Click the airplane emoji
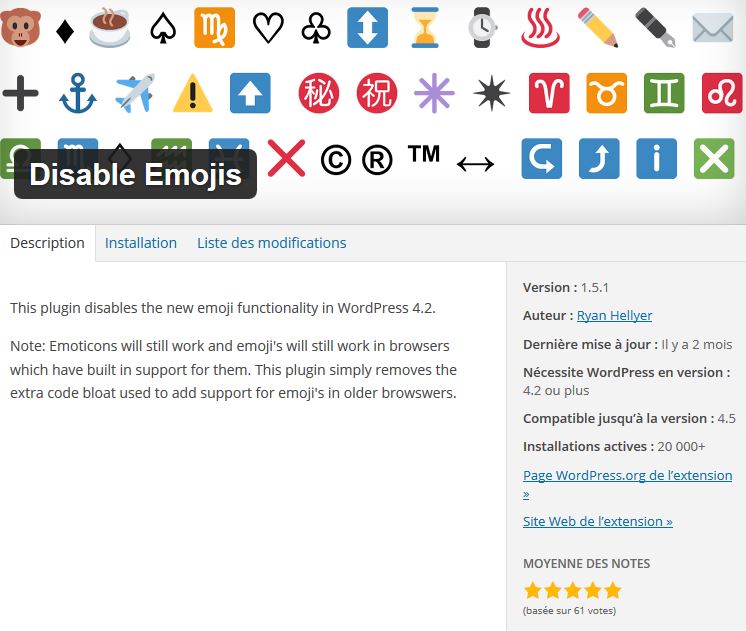 click(x=135, y=94)
